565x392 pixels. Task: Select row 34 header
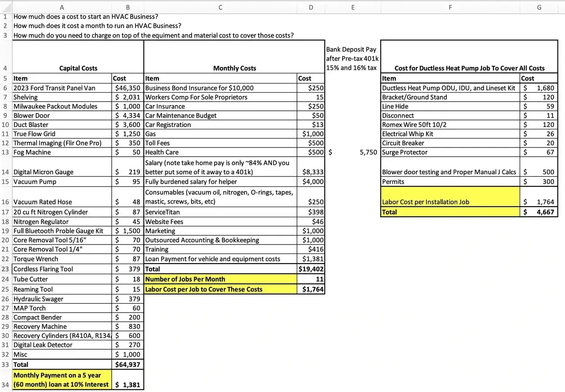click(6, 380)
